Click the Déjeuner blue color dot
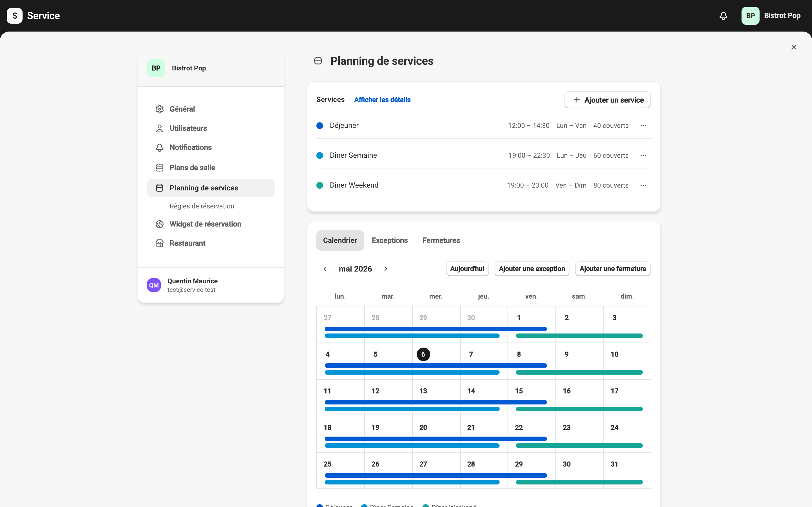The width and height of the screenshot is (812, 507). coord(320,125)
